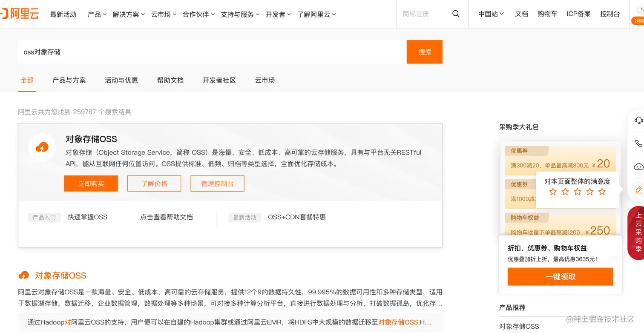Open the 快速掌握OSS link
Image resolution: width=644 pixels, height=333 pixels.
(x=87, y=217)
